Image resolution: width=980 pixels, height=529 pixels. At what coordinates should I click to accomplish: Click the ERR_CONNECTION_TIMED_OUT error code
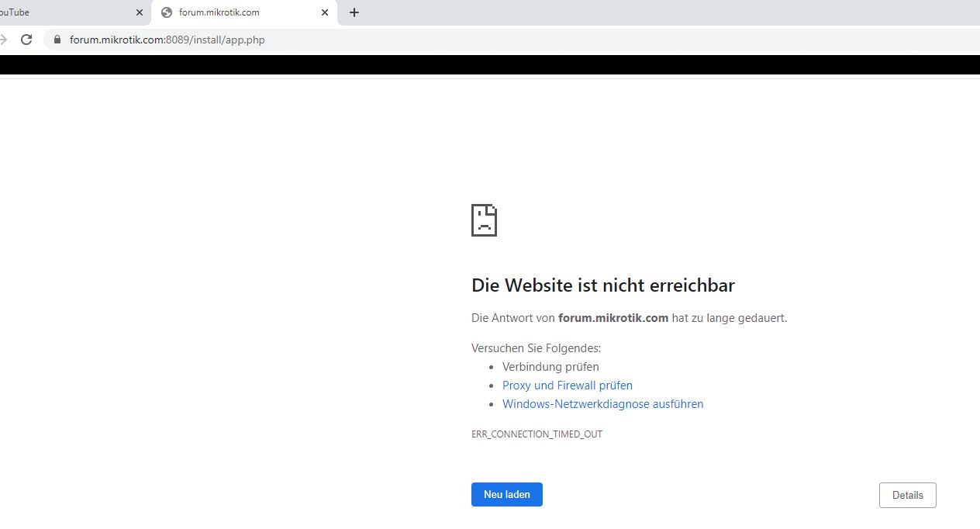[x=537, y=434]
